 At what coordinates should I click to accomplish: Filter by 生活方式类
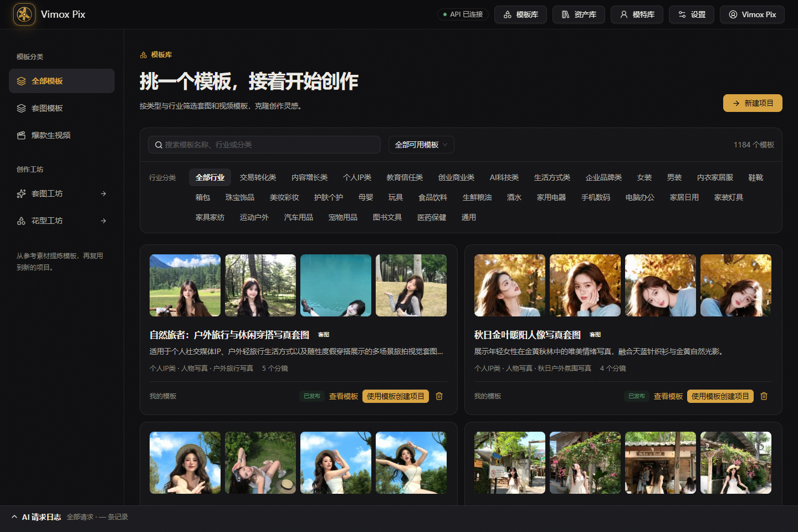(x=552, y=177)
